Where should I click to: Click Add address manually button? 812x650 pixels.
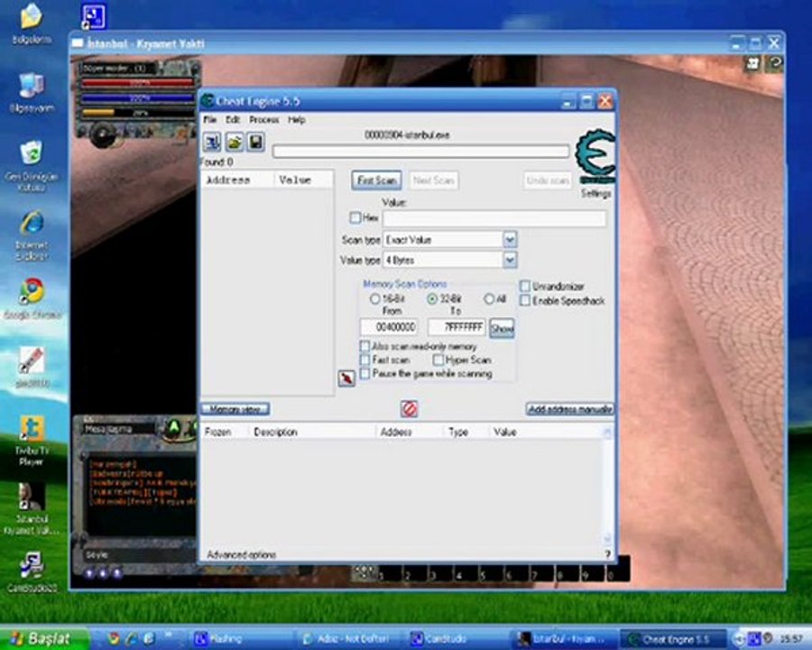click(569, 409)
